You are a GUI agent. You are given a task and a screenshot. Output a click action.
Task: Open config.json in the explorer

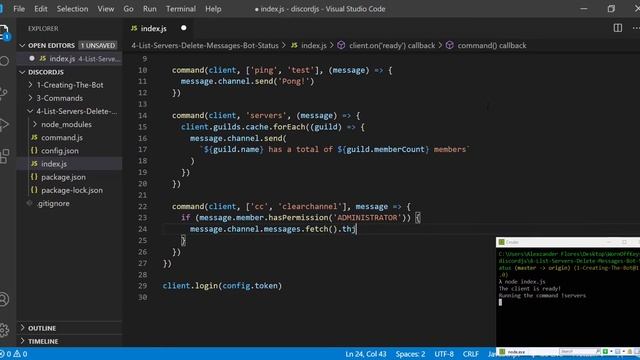(x=60, y=151)
